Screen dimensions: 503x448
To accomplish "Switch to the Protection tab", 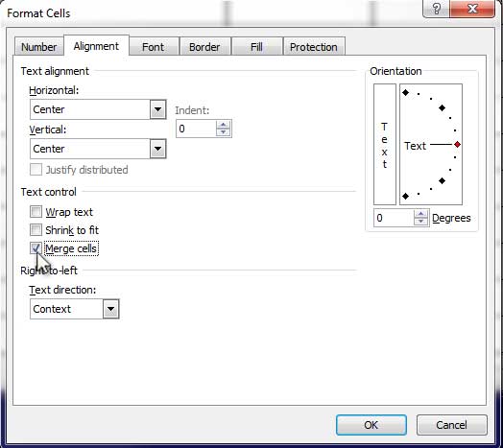I will [x=314, y=47].
